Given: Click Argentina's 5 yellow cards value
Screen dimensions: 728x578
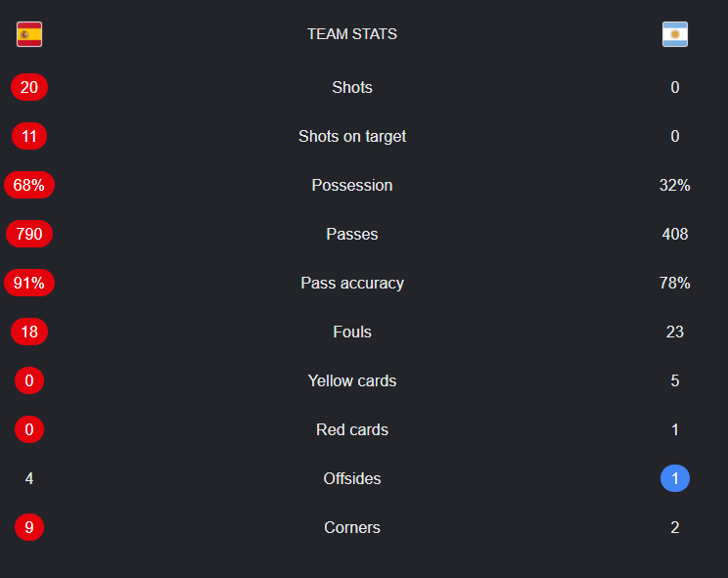Looking at the screenshot, I should point(674,380).
